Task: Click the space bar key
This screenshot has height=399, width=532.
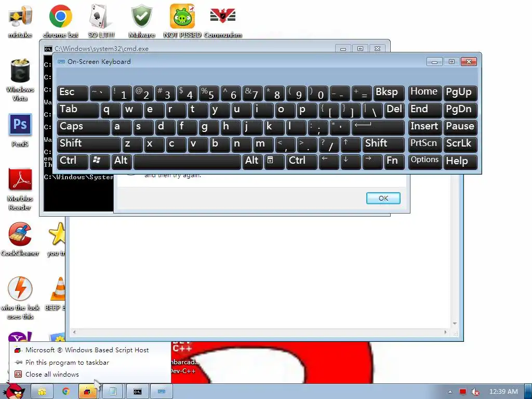Action: click(187, 162)
